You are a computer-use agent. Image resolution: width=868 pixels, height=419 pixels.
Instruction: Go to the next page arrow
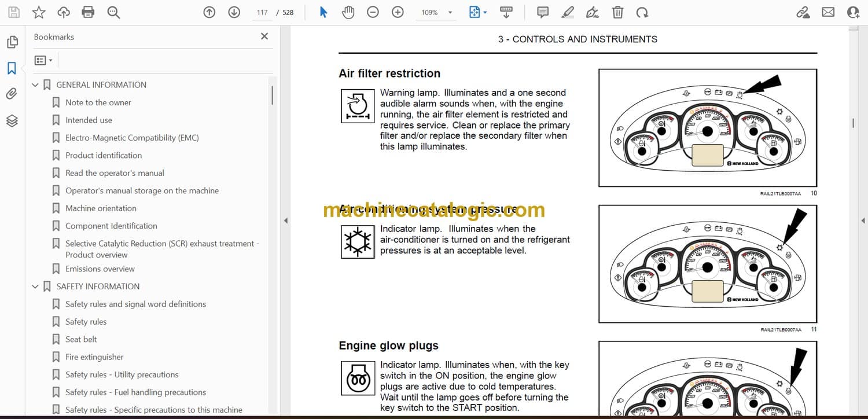(x=234, y=12)
